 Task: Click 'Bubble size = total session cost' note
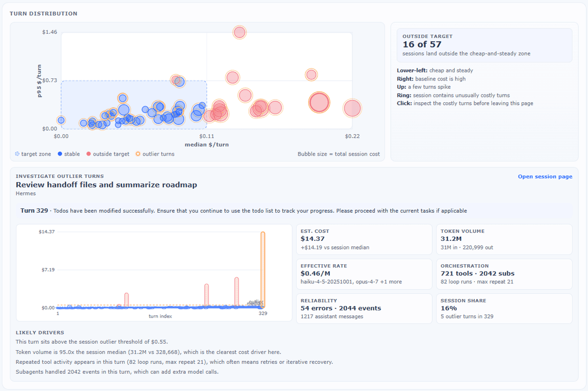coord(339,154)
